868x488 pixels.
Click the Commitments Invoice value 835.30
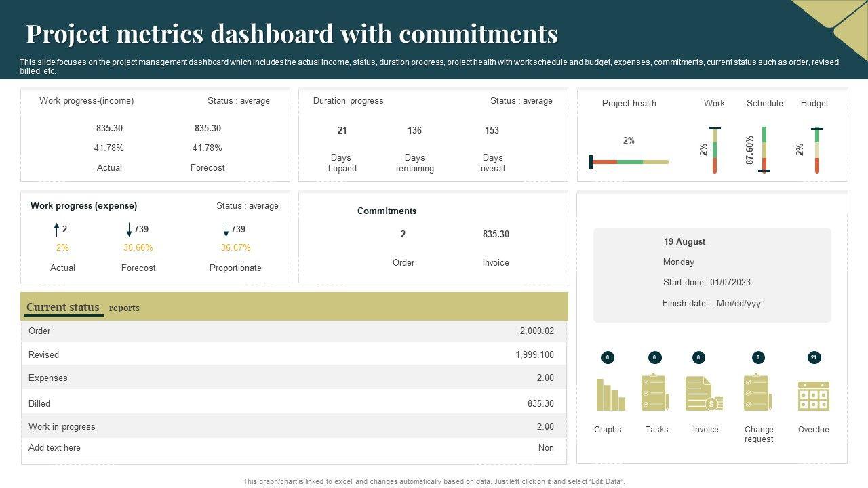coord(496,234)
